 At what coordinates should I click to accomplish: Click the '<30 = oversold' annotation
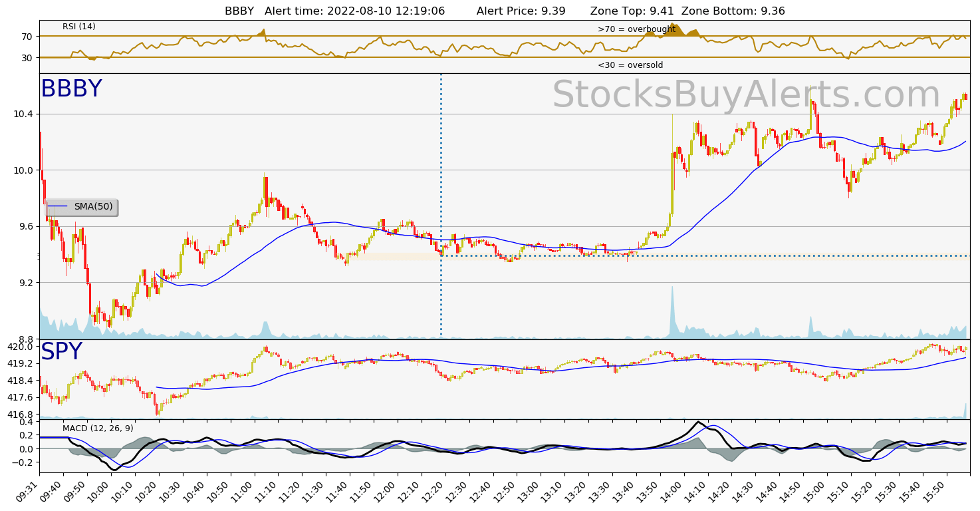coord(630,65)
